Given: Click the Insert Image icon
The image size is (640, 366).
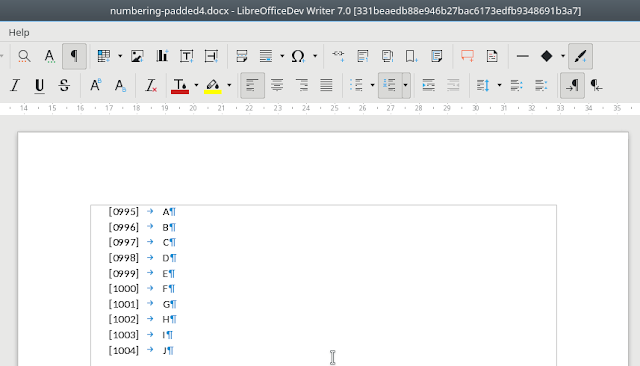Looking at the screenshot, I should tap(137, 56).
